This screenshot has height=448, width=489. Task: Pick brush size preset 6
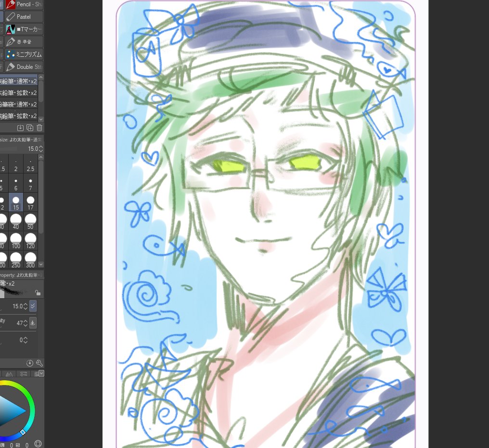point(16,184)
